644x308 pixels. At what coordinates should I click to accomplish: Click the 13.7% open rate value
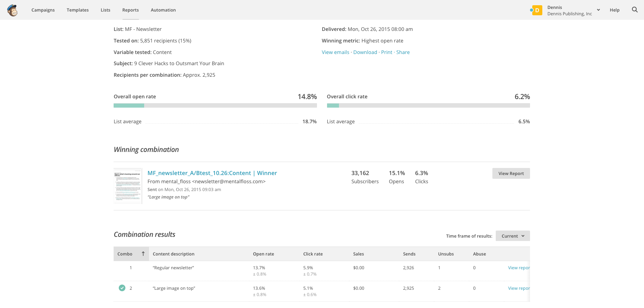click(x=259, y=268)
